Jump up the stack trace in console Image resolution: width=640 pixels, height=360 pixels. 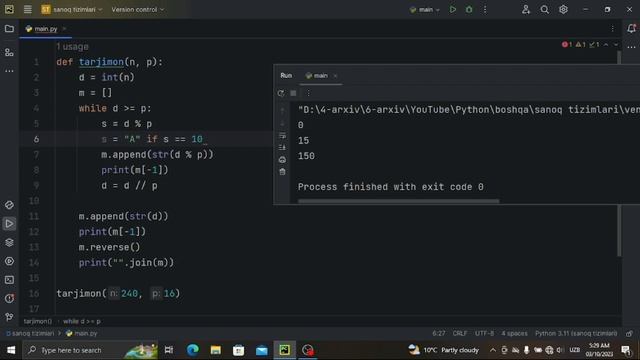coord(282,110)
